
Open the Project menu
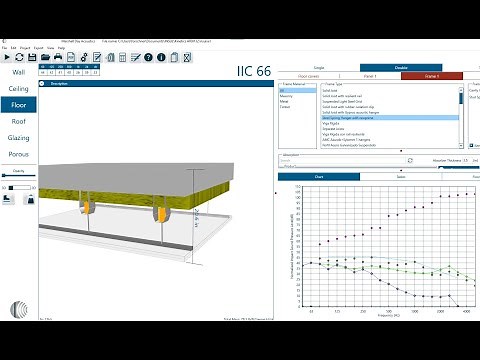tap(25, 48)
